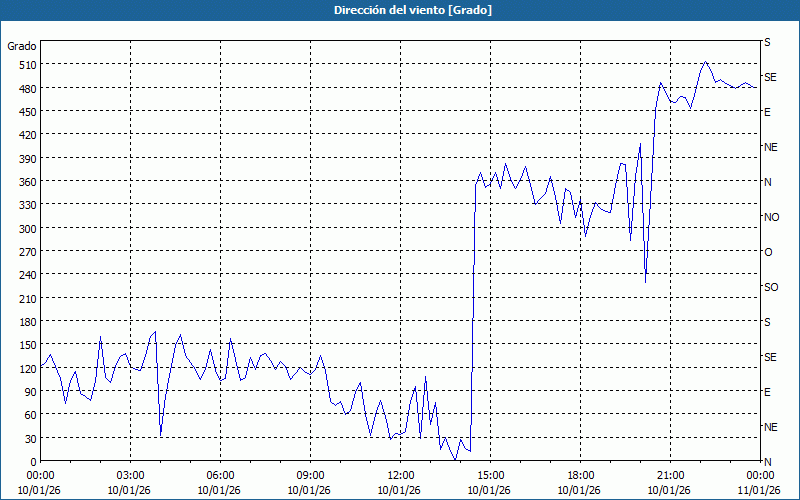The image size is (800, 500).
Task: Click the 12:00 time axis label
Action: tap(400, 475)
